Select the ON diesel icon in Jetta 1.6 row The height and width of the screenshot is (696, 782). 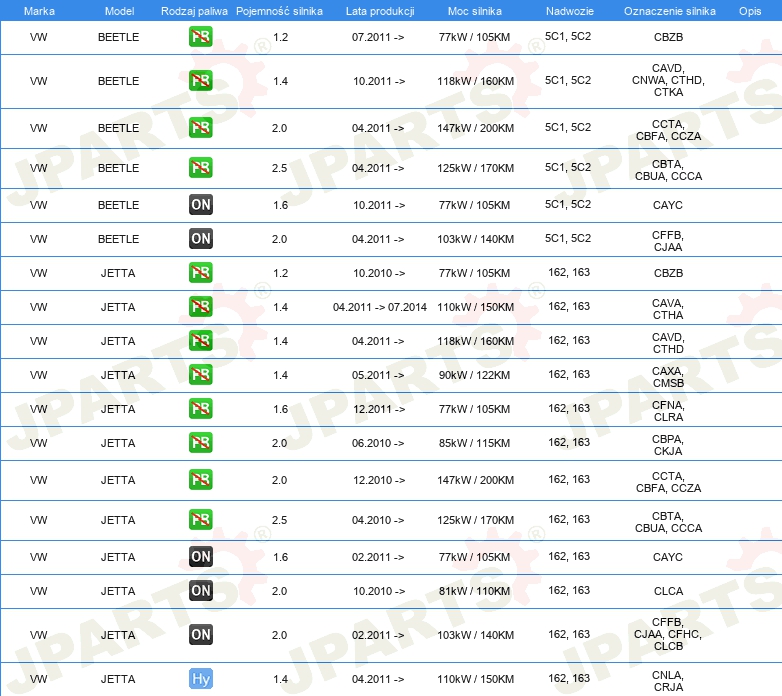pyautogui.click(x=201, y=557)
